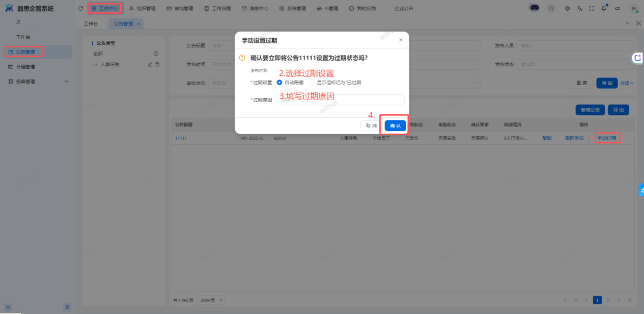This screenshot has height=314, width=644.
Task: Click the 取消 button in dialog
Action: click(x=371, y=125)
